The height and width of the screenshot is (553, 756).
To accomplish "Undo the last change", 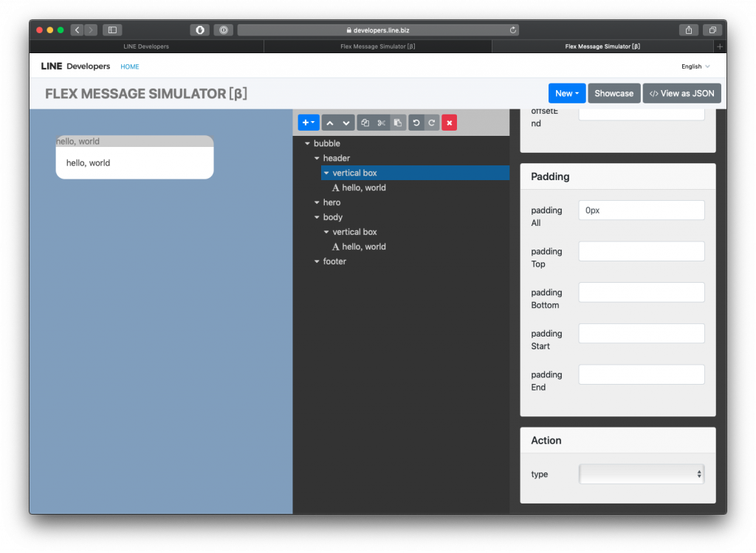I will 416,123.
